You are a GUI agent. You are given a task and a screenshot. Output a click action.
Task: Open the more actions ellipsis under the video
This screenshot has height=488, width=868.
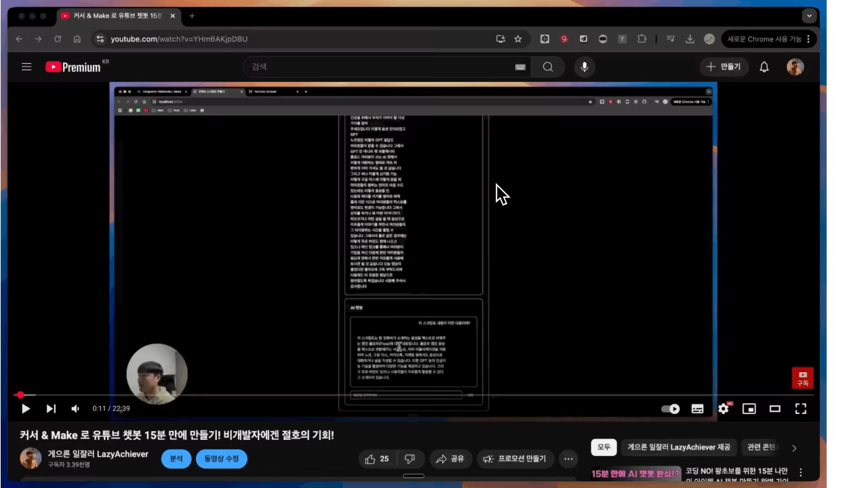(568, 459)
